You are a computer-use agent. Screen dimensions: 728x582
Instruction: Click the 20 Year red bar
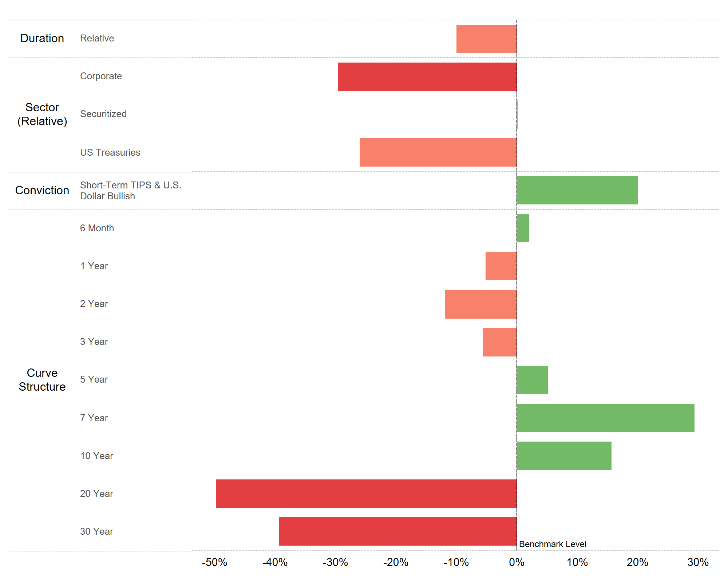point(366,494)
